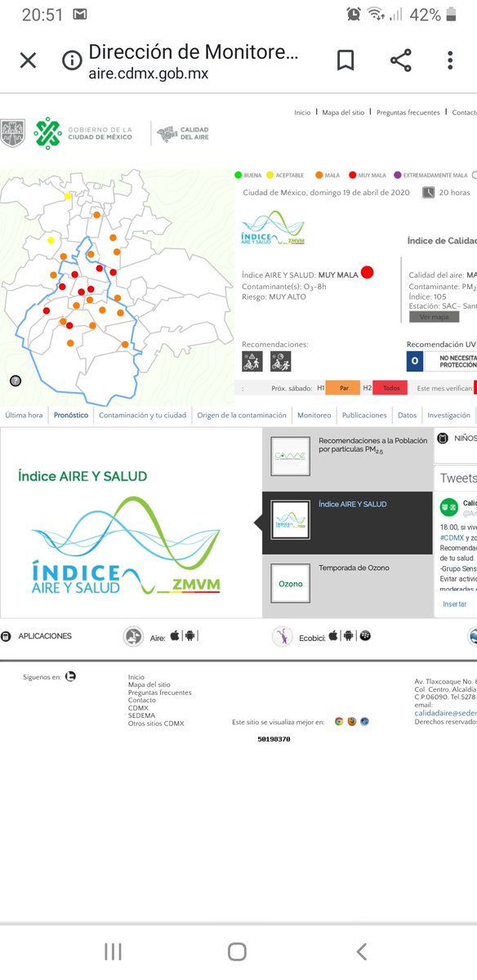Image resolution: width=477 pixels, height=980 pixels.
Task: Open Ecobici BlackBerry download icon
Action: [366, 635]
